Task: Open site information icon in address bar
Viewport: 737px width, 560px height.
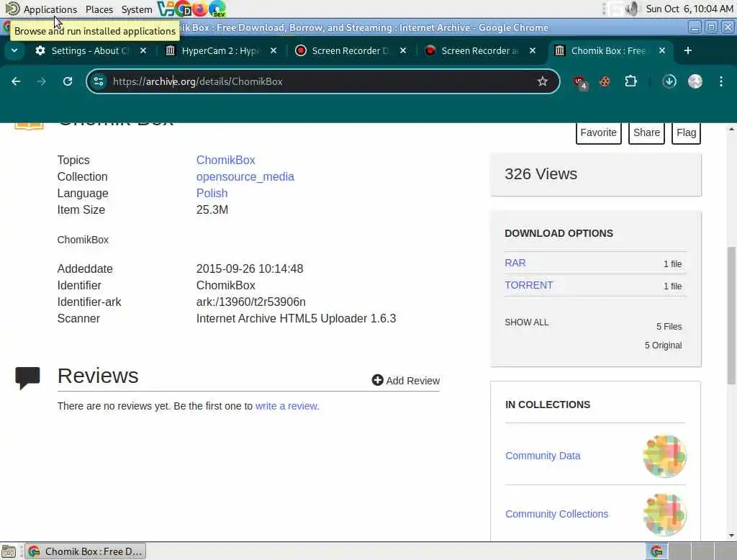Action: click(99, 81)
